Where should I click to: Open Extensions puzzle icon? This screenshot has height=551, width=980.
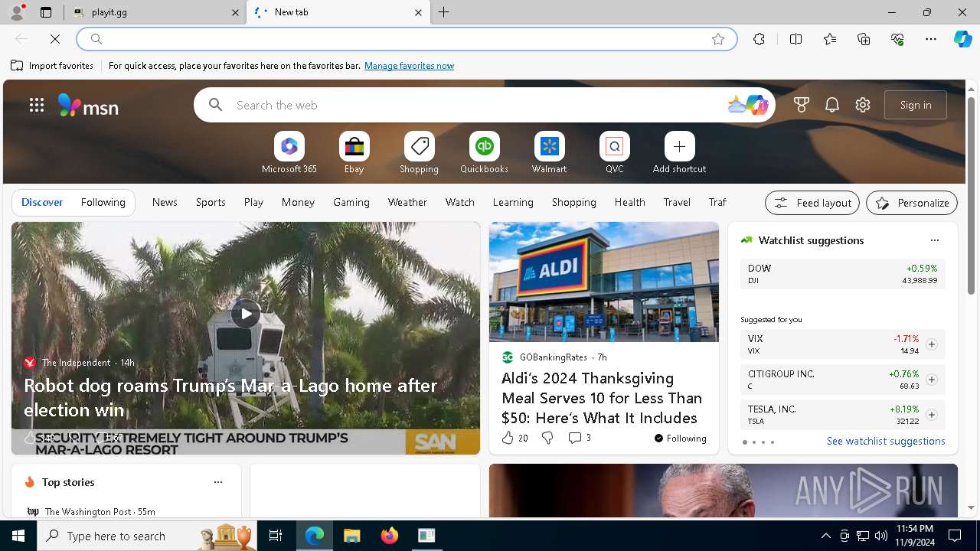pyautogui.click(x=759, y=39)
